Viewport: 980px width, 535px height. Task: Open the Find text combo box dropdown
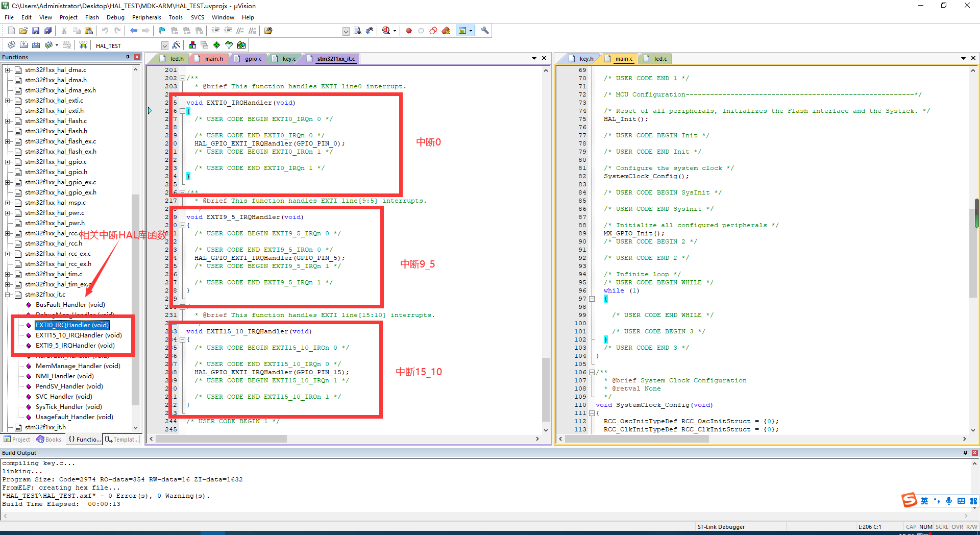pyautogui.click(x=346, y=31)
